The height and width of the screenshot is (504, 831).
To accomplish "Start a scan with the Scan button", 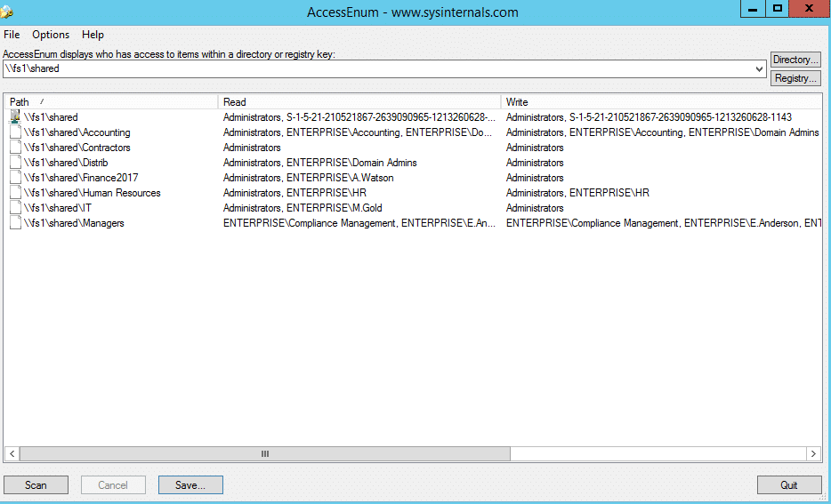I will point(36,485).
